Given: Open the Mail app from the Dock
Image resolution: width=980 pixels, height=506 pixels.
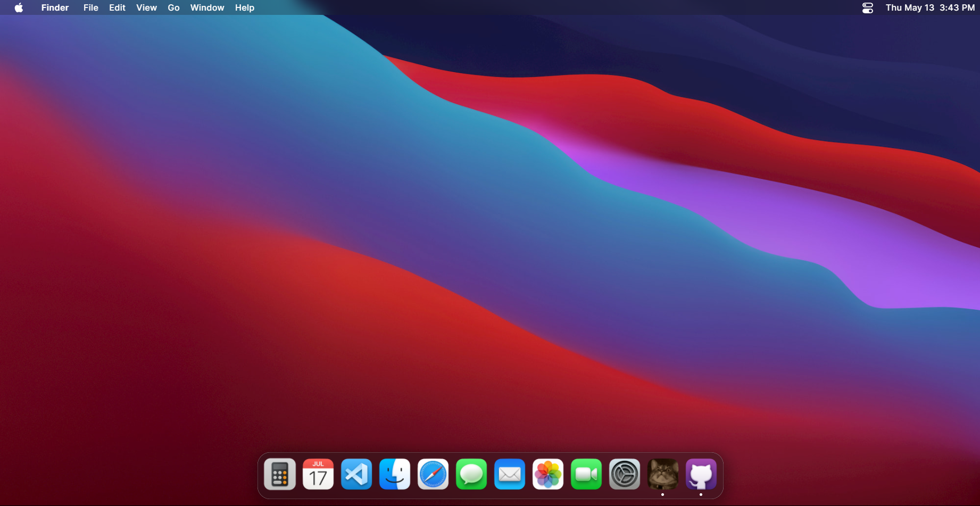Looking at the screenshot, I should [x=509, y=474].
